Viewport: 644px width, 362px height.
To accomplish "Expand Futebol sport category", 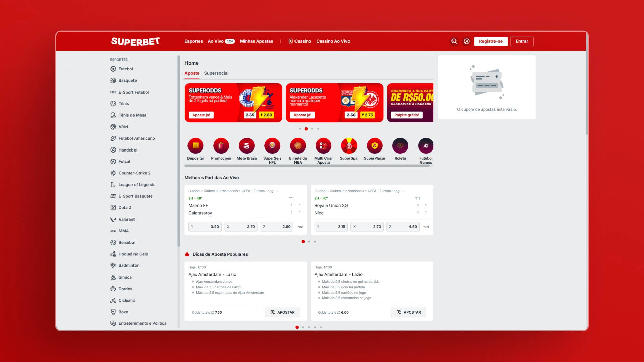I will pyautogui.click(x=126, y=68).
